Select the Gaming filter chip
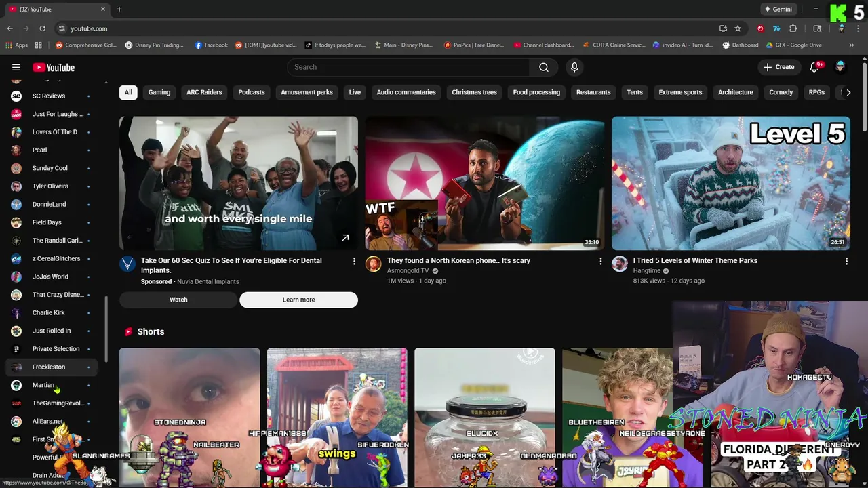The width and height of the screenshot is (868, 488). pos(159,92)
